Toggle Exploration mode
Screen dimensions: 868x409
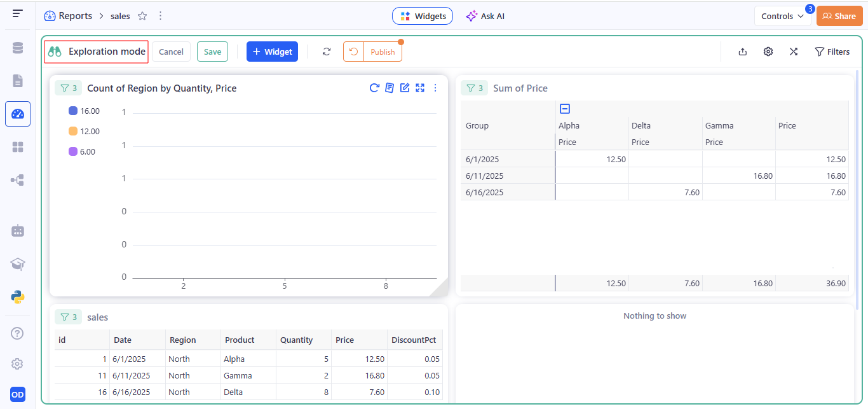[x=96, y=52]
